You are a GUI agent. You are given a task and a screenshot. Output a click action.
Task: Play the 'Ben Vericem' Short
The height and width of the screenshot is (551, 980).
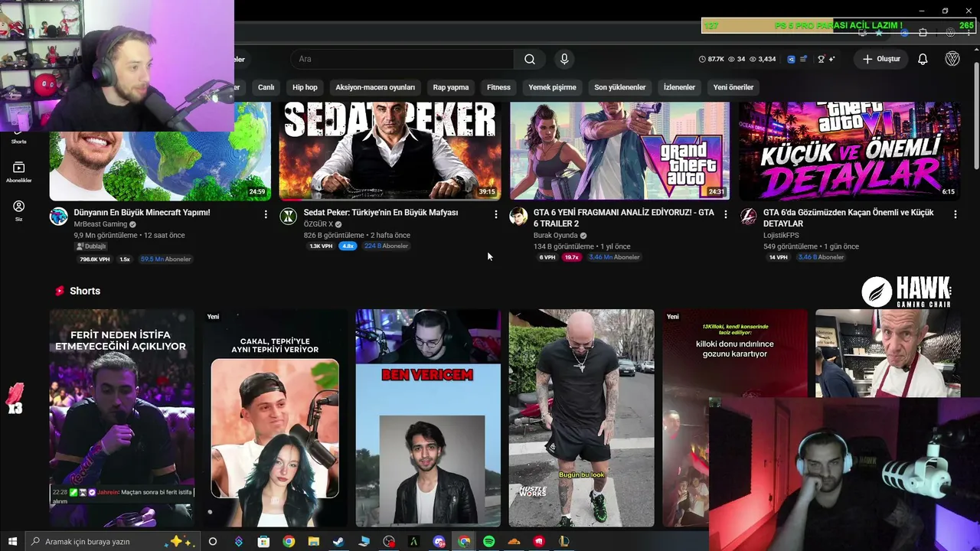[x=428, y=418]
